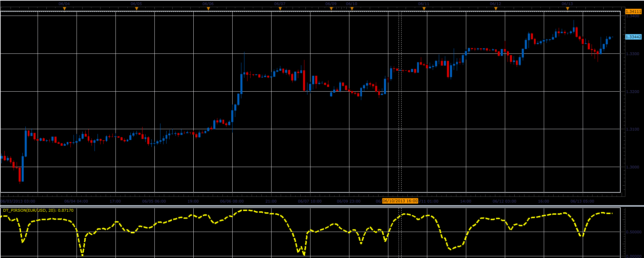Click the 06/03/2013 03:00 time axis label
Screen dimensions: 644x258
[x=18, y=201]
